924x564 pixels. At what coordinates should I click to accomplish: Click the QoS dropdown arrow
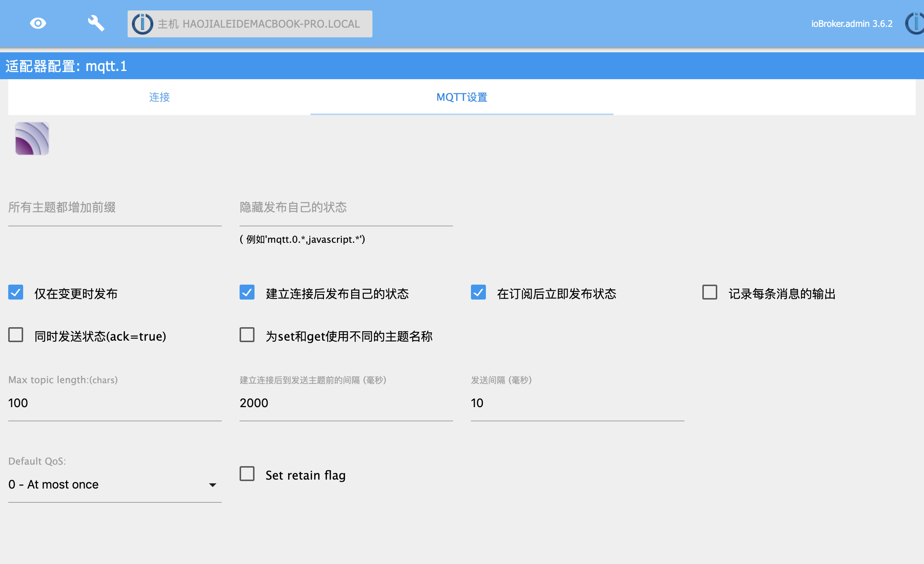tap(213, 485)
